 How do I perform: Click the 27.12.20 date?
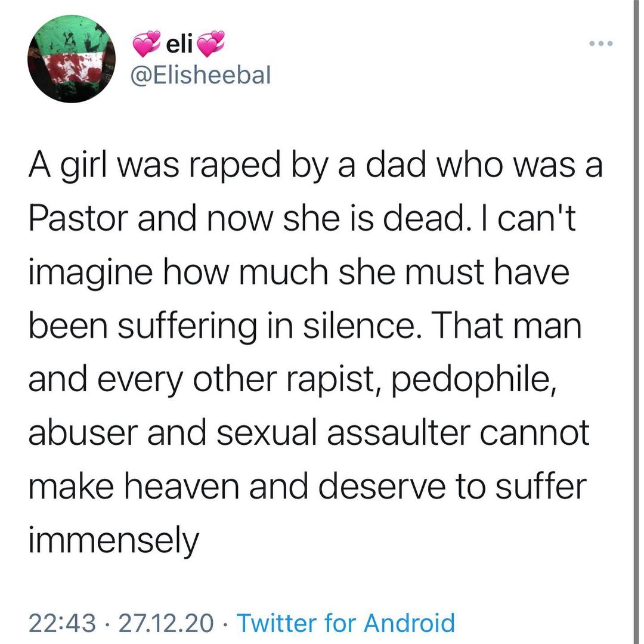pos(166,623)
